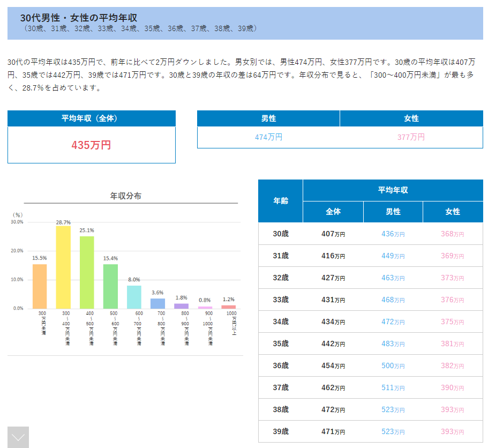Viewport: 488px width, 448px height.
Task: Click the 31歳 row label
Action: pyautogui.click(x=281, y=256)
